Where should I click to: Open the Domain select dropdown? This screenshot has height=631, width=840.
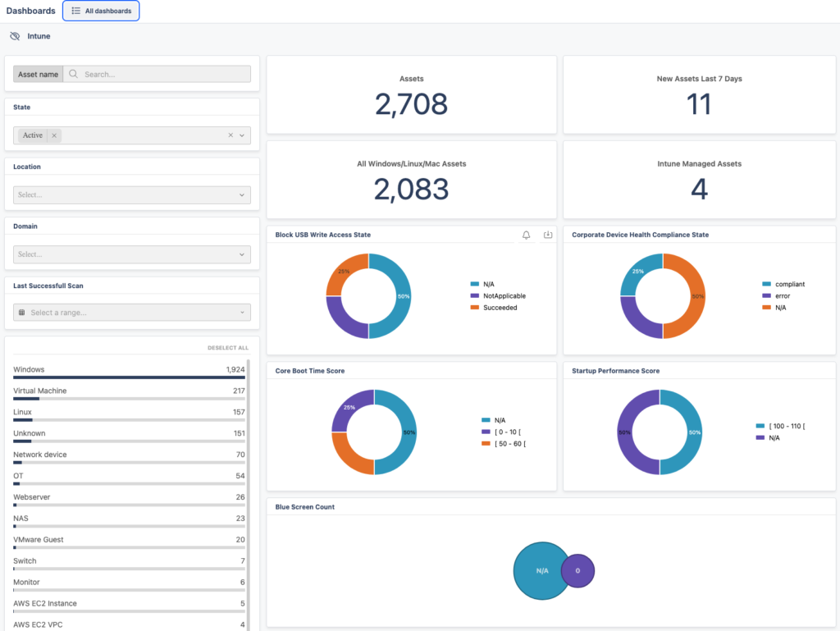pyautogui.click(x=132, y=254)
